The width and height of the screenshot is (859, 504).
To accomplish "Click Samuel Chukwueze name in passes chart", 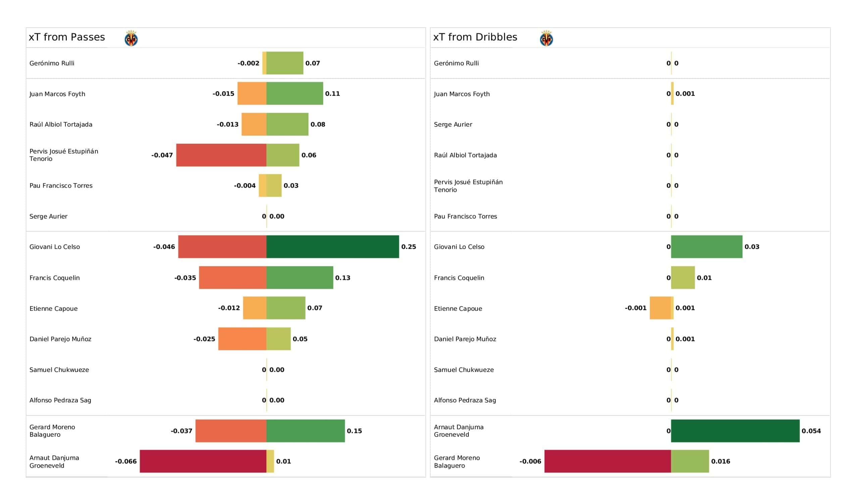I will 59,370.
